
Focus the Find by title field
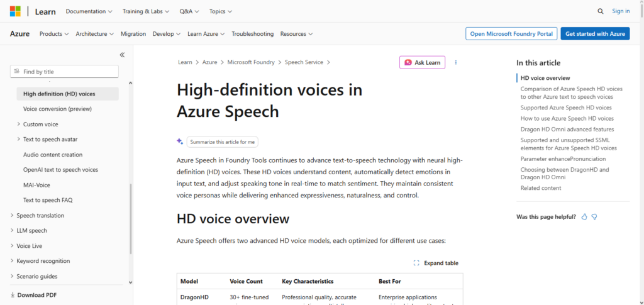(64, 72)
